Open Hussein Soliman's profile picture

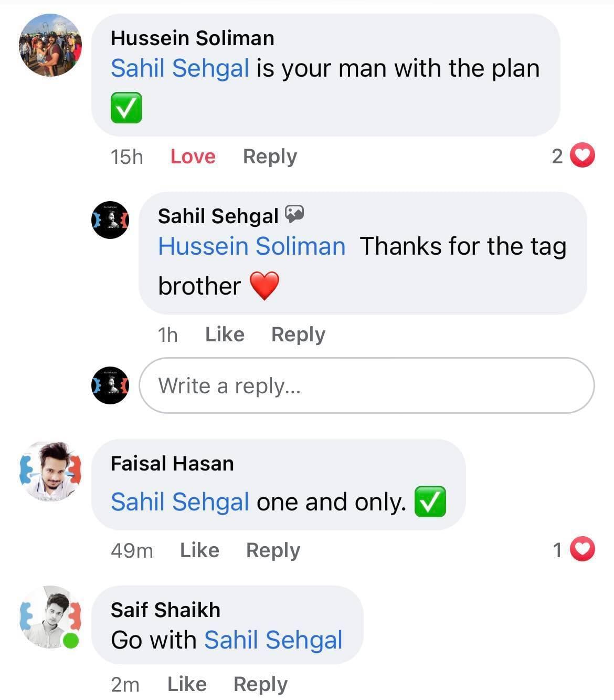pyautogui.click(x=50, y=45)
